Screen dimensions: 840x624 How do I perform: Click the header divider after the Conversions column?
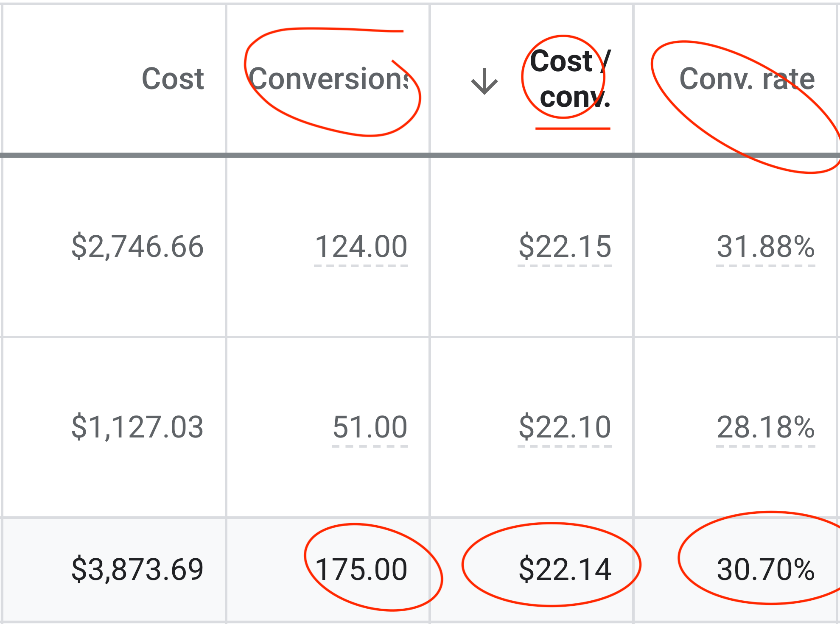(x=430, y=79)
